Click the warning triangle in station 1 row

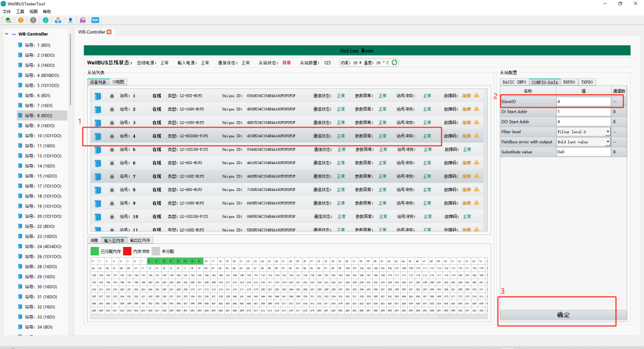pos(476,95)
